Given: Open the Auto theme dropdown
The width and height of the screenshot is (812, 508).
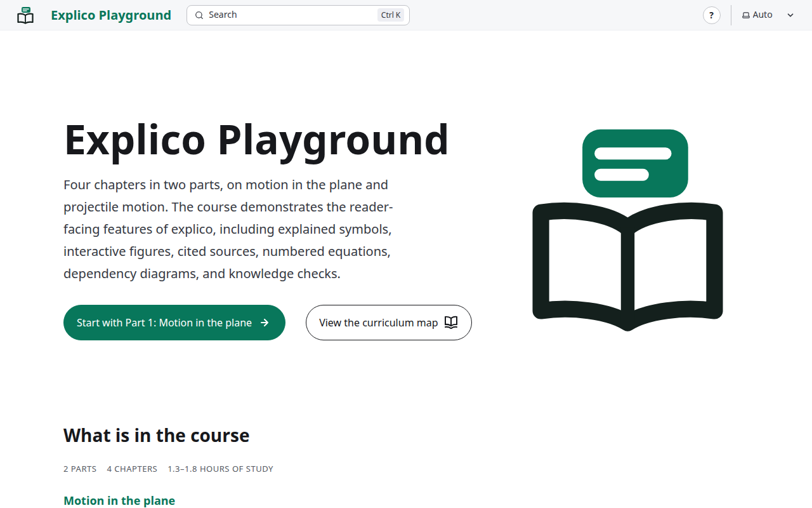Looking at the screenshot, I should pyautogui.click(x=768, y=15).
